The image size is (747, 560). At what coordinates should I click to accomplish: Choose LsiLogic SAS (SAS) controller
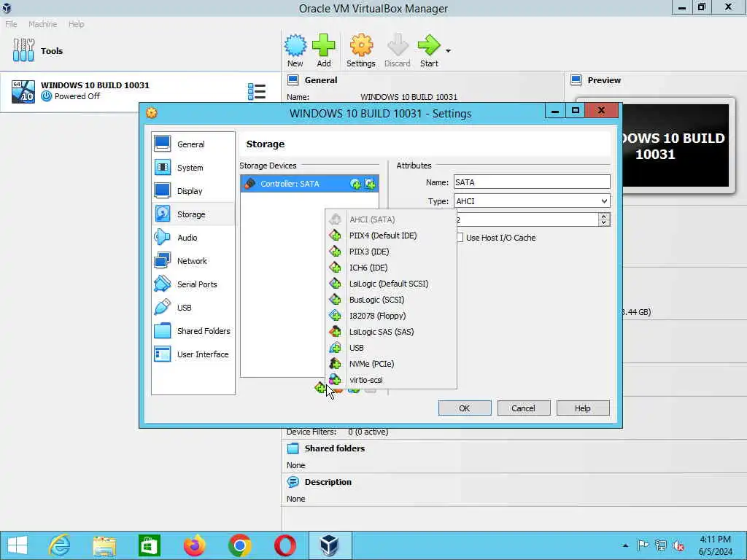point(391,332)
